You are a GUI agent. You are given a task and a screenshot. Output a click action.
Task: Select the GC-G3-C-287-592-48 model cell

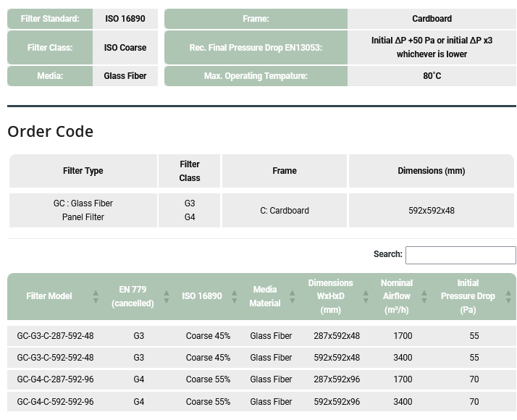point(55,336)
